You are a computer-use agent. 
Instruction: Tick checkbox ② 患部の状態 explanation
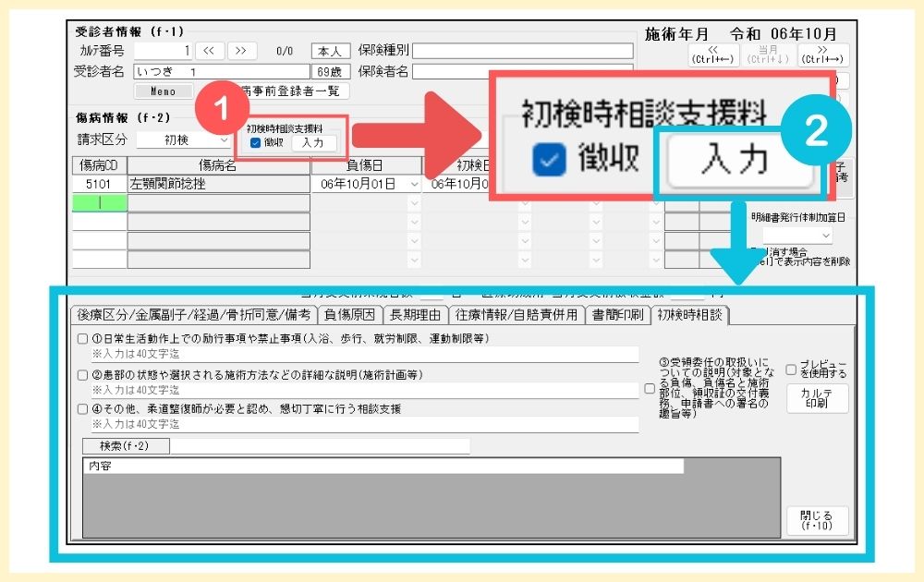tap(83, 375)
